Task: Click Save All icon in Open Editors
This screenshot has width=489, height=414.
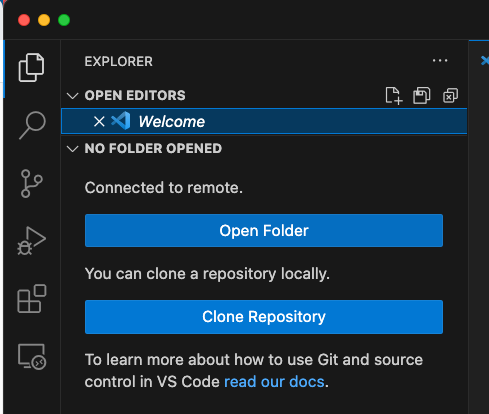Action: tap(422, 96)
